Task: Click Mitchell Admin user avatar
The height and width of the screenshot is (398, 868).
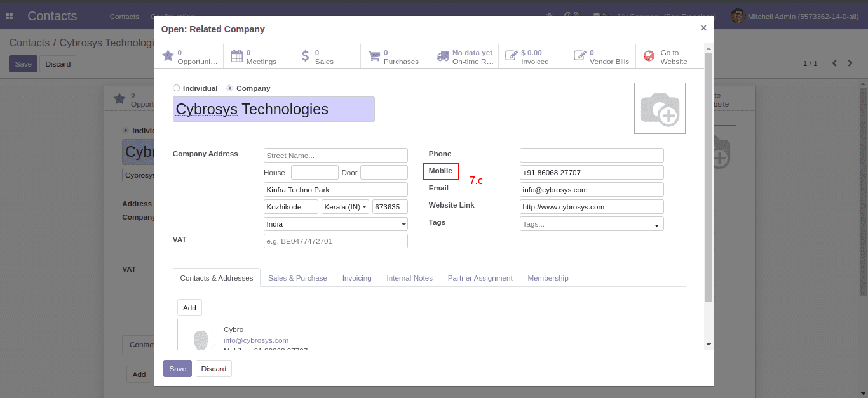Action: [738, 16]
